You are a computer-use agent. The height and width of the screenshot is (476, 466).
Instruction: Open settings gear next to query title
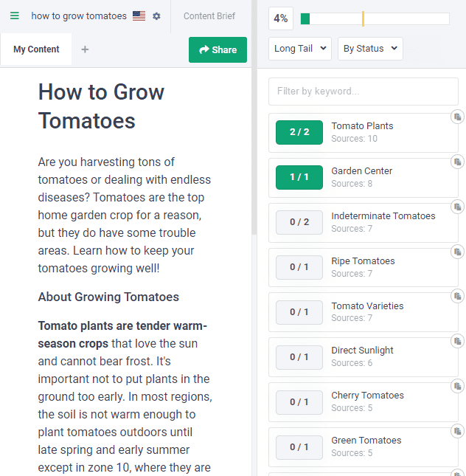[156, 15]
